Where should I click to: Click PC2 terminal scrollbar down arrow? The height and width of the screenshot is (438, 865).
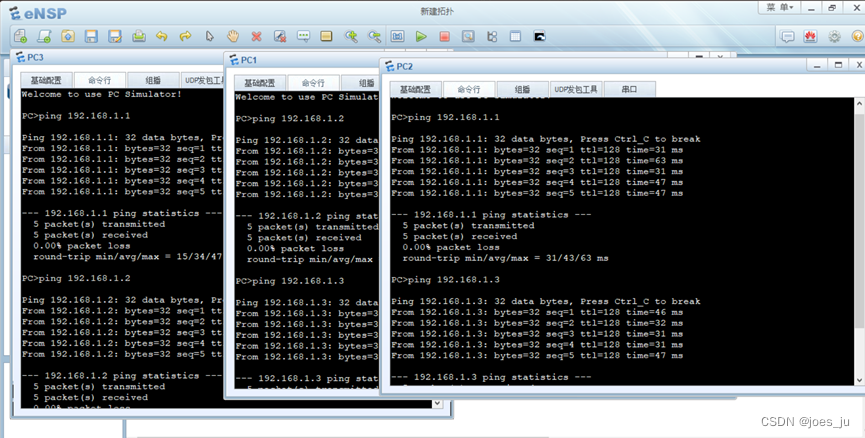click(859, 380)
